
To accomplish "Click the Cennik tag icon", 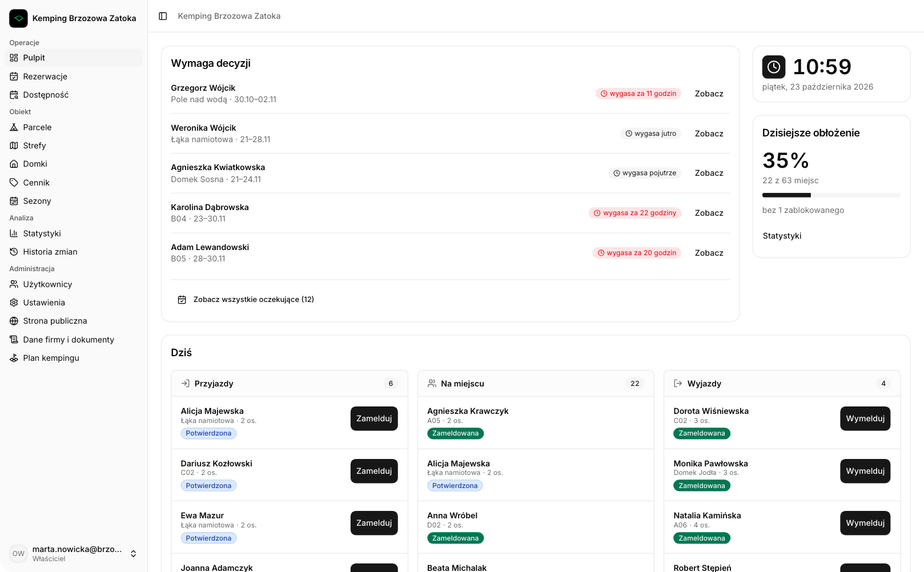I will (x=14, y=183).
